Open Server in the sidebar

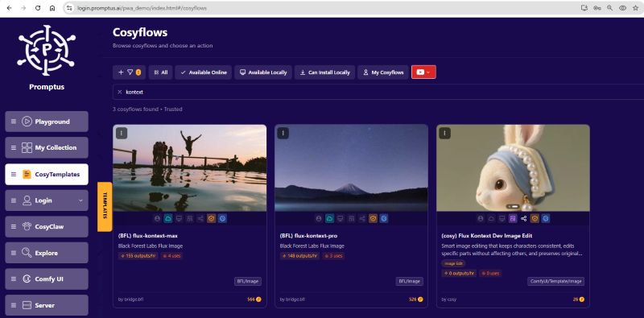click(x=47, y=305)
